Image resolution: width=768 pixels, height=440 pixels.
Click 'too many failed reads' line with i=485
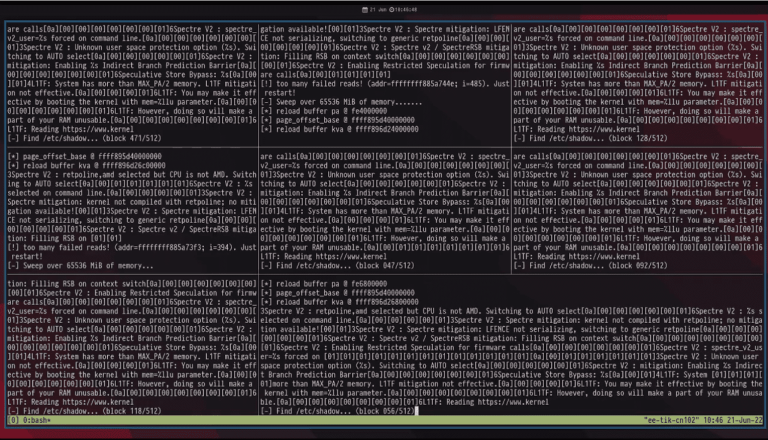[385, 84]
